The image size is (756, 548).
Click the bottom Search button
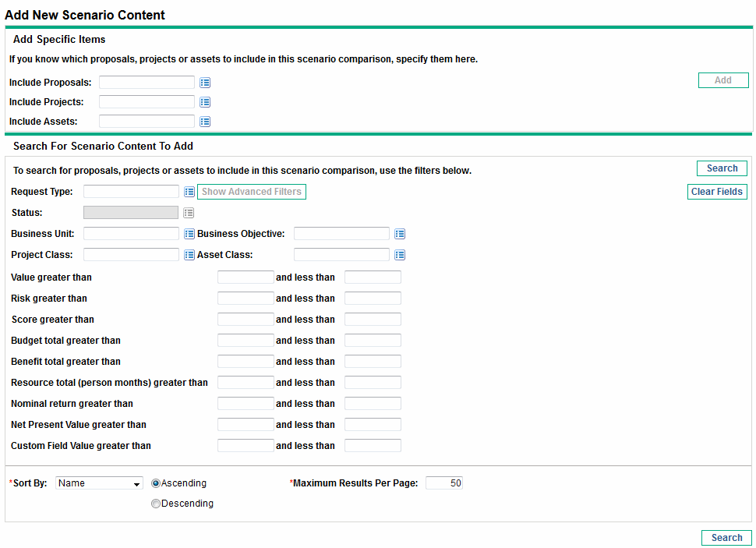pyautogui.click(x=726, y=538)
